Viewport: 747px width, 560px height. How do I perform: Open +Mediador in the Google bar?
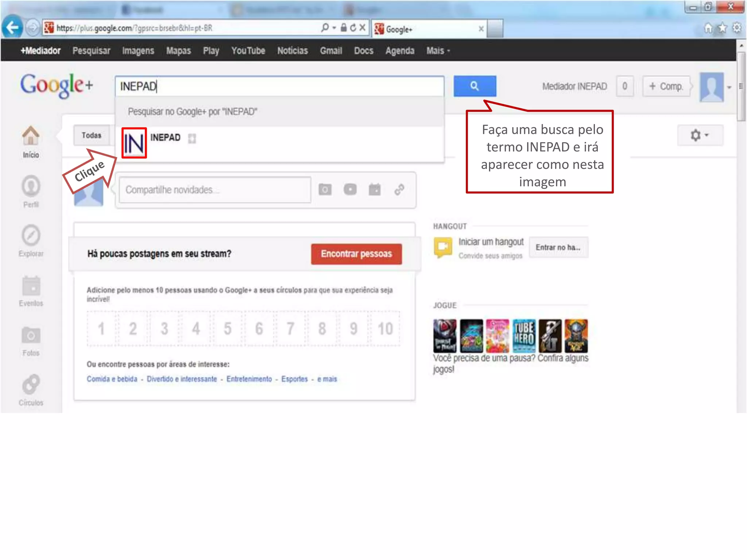coord(40,51)
